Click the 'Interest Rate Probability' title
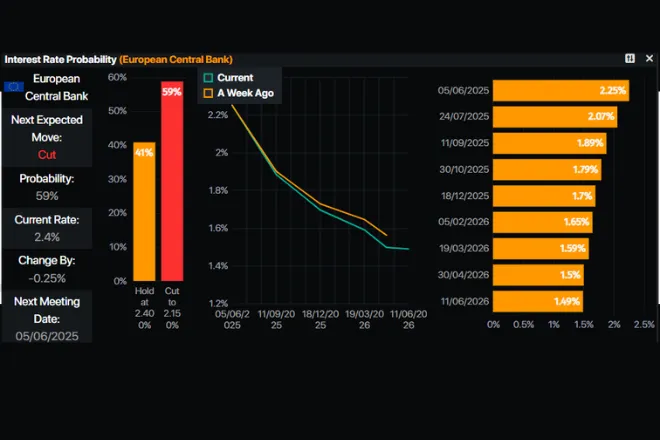 click(x=60, y=59)
